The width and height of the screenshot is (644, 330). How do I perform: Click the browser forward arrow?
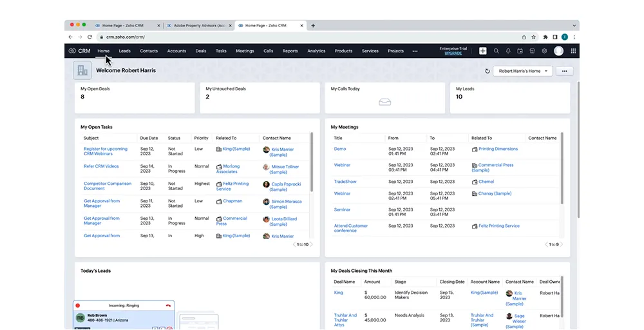pyautogui.click(x=80, y=37)
